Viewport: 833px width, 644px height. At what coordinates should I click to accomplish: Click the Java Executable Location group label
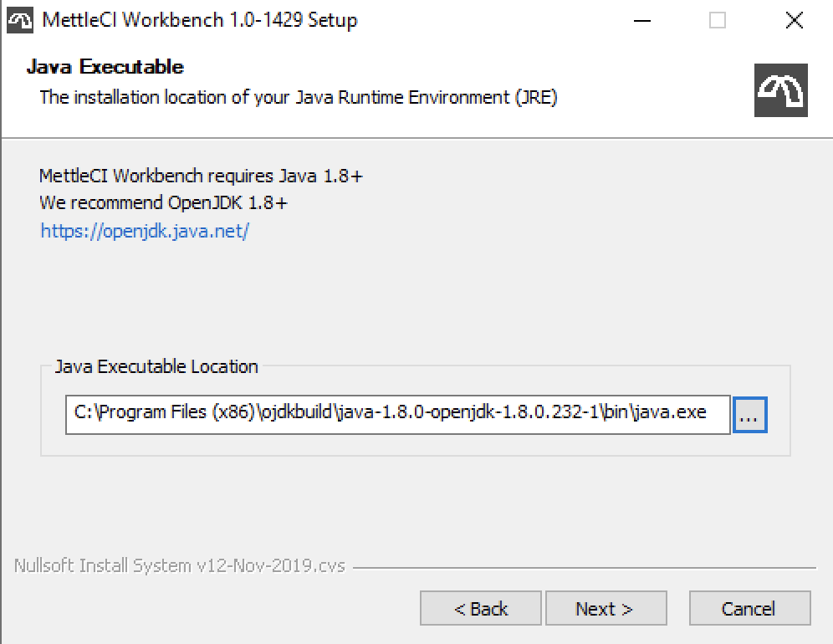pyautogui.click(x=156, y=366)
